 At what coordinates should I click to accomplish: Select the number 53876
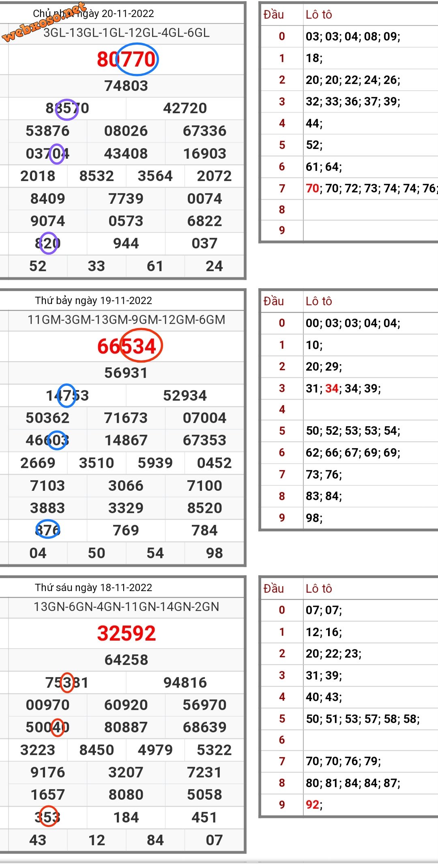[x=48, y=131]
